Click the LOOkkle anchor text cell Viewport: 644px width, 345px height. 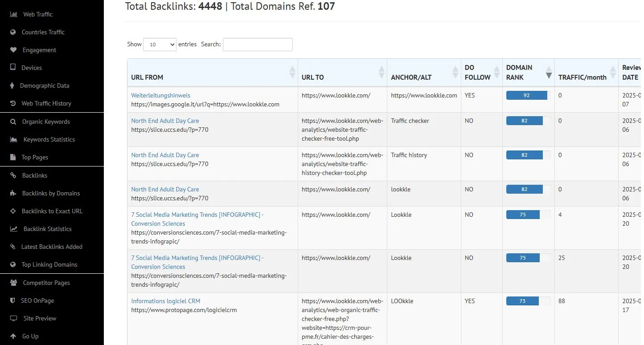point(402,301)
